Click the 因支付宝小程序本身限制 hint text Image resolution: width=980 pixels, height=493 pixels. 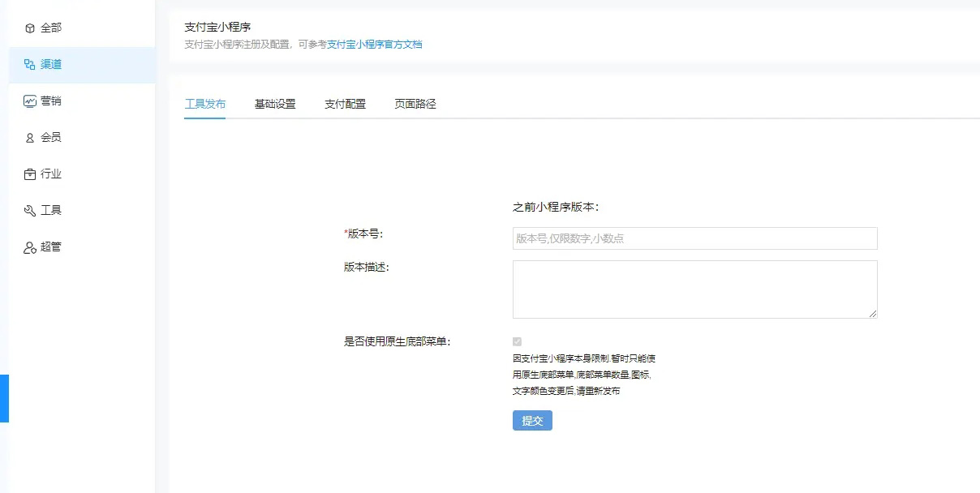pyautogui.click(x=584, y=375)
